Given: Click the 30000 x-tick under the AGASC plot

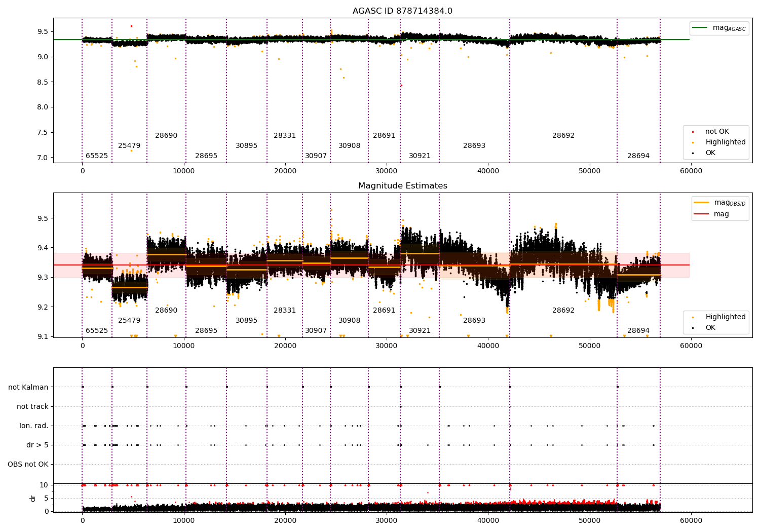Looking at the screenshot, I should (x=387, y=171).
